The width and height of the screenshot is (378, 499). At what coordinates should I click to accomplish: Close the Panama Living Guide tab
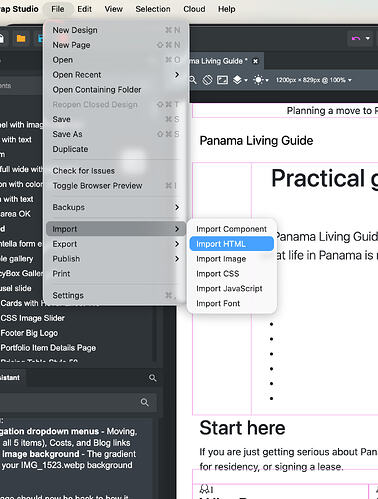point(255,61)
